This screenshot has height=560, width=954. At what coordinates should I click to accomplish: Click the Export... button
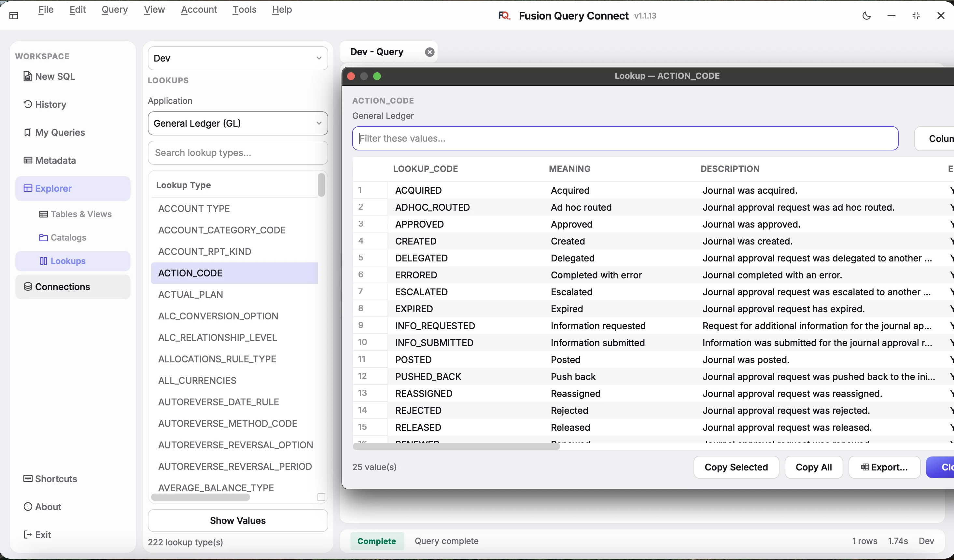tap(884, 467)
